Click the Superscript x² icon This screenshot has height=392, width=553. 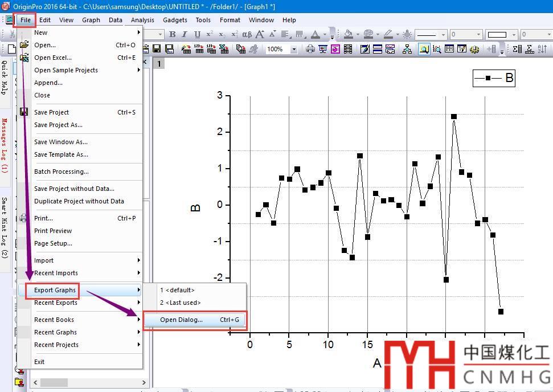(x=210, y=35)
